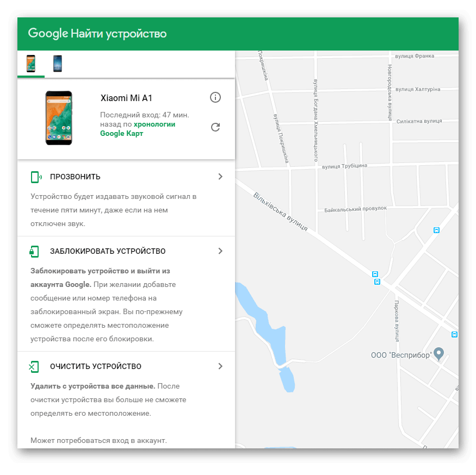
Task: Select the first device tab with orange phone
Action: (31, 64)
